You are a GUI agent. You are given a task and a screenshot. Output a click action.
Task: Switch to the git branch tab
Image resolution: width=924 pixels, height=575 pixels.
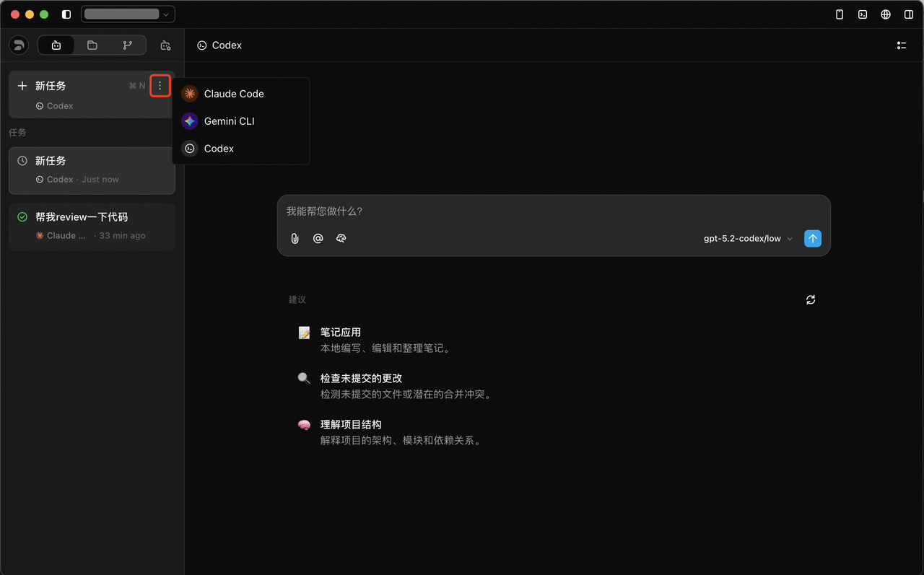click(x=127, y=45)
